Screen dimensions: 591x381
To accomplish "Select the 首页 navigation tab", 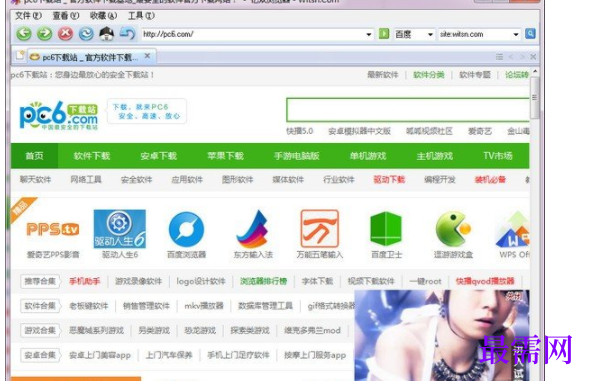I will click(34, 156).
